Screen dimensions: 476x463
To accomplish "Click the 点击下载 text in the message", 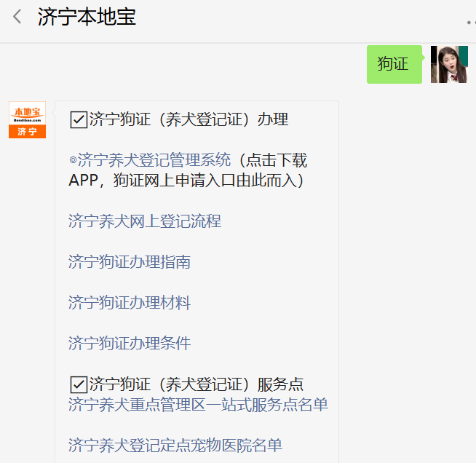I will [x=277, y=160].
